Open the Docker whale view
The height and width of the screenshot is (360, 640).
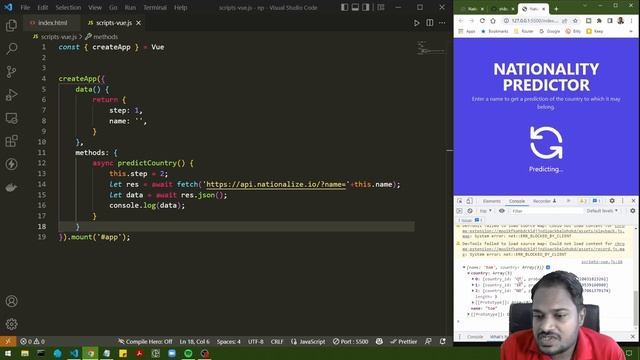coord(11,187)
